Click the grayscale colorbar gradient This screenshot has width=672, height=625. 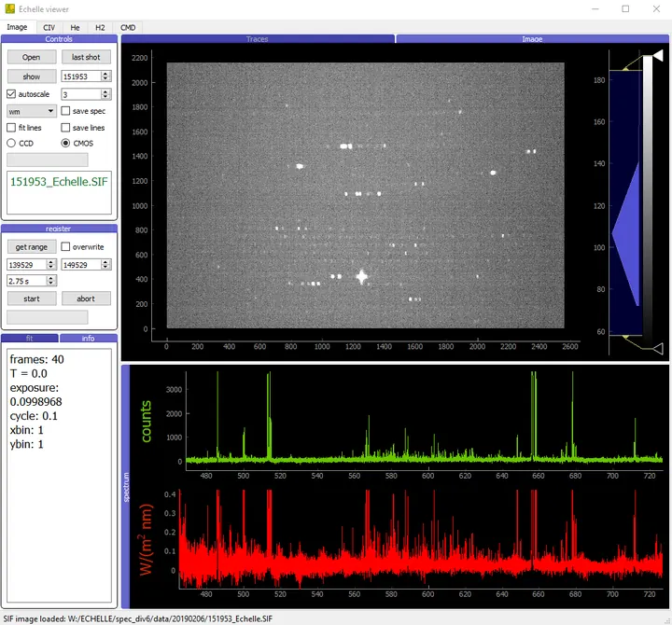[x=647, y=201]
